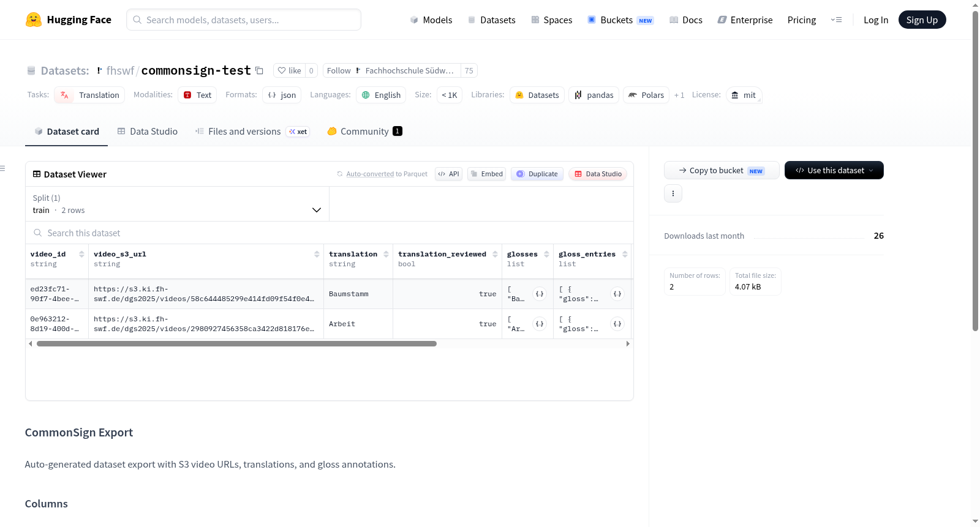Expand JSON for Baumstamm glosses cell

click(540, 294)
